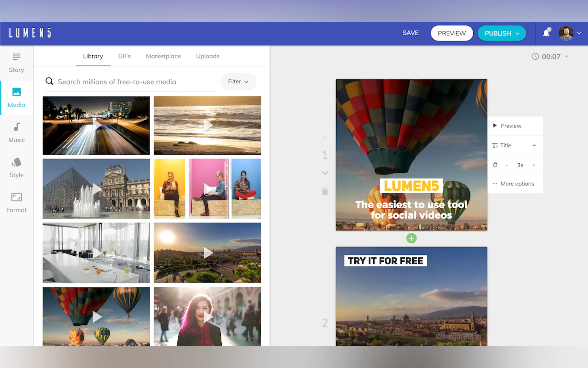This screenshot has width=588, height=368.
Task: Switch to the GIFs tab
Action: [125, 56]
